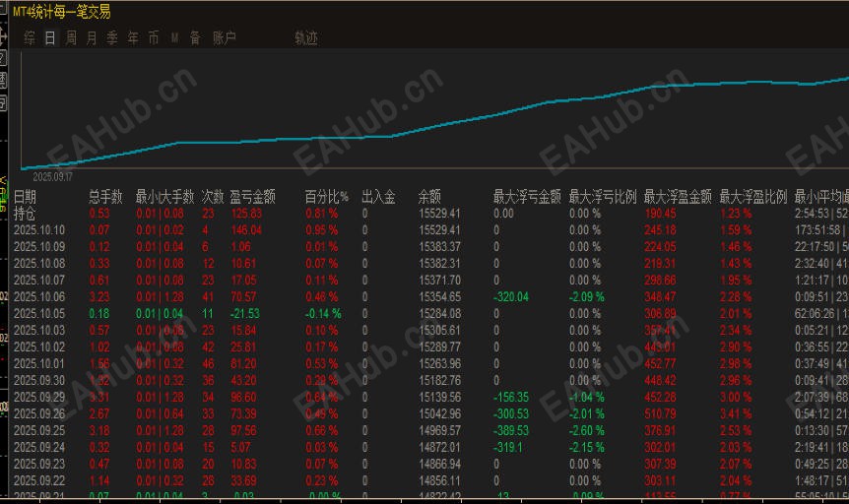Viewport: 849px width, 504px height.
Task: Switch to the 账户 account tab
Action: [225, 37]
